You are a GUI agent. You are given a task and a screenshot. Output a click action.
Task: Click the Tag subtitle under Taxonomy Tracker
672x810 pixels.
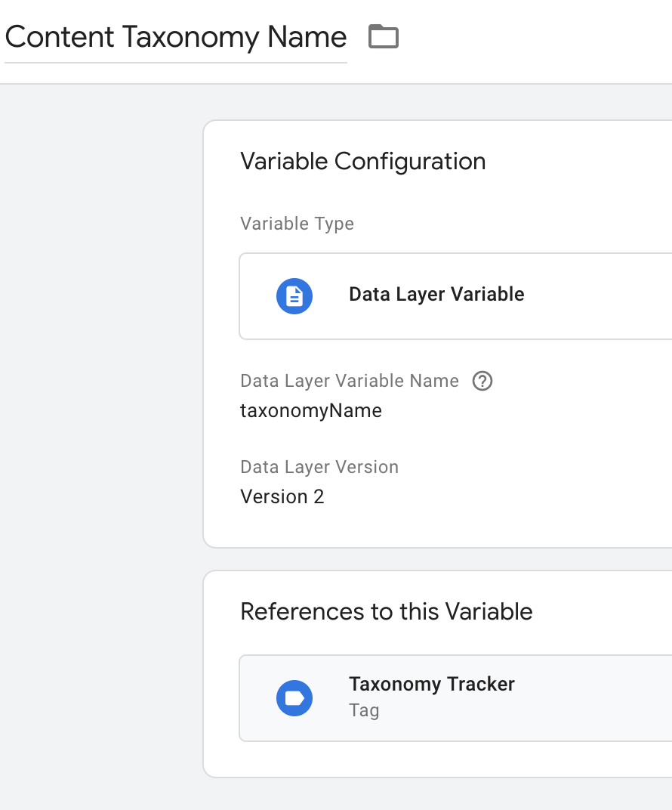pos(364,710)
